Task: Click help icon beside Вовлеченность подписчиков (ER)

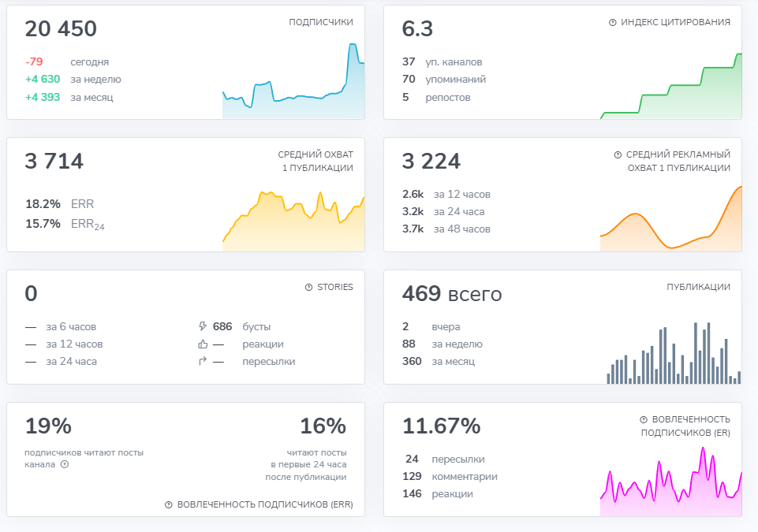Action: point(644,419)
